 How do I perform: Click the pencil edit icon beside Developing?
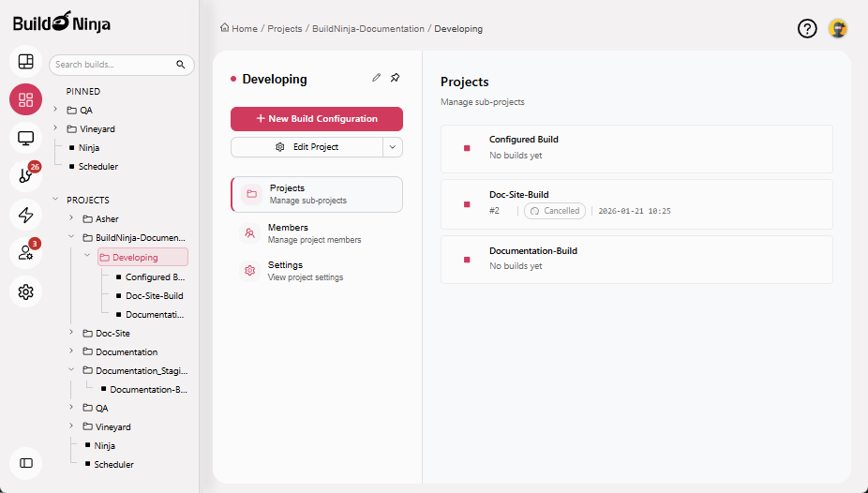click(x=377, y=78)
